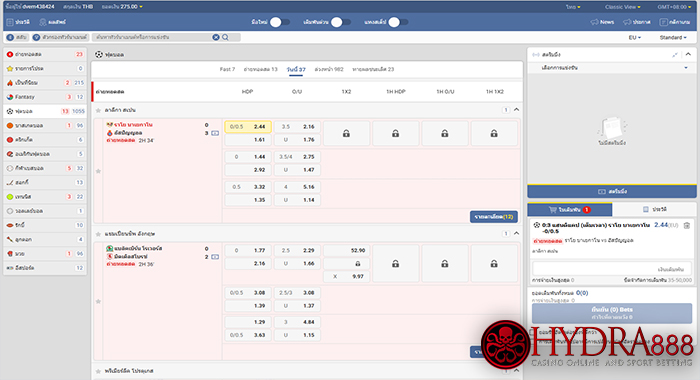
Task: Click the locked 1X2 cell in first match
Action: click(346, 133)
